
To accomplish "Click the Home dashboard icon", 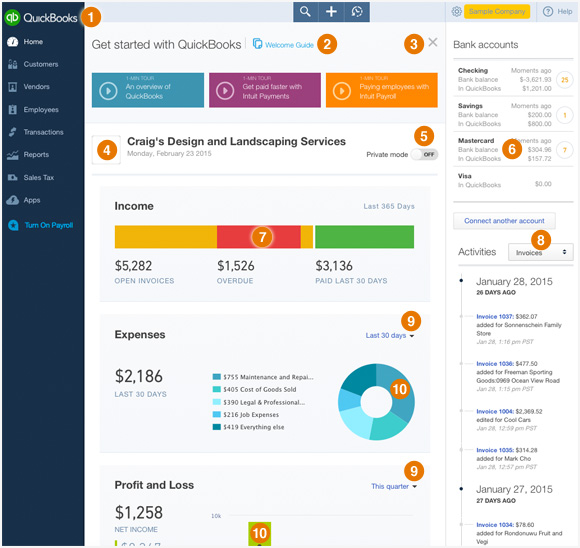I will click(x=13, y=42).
